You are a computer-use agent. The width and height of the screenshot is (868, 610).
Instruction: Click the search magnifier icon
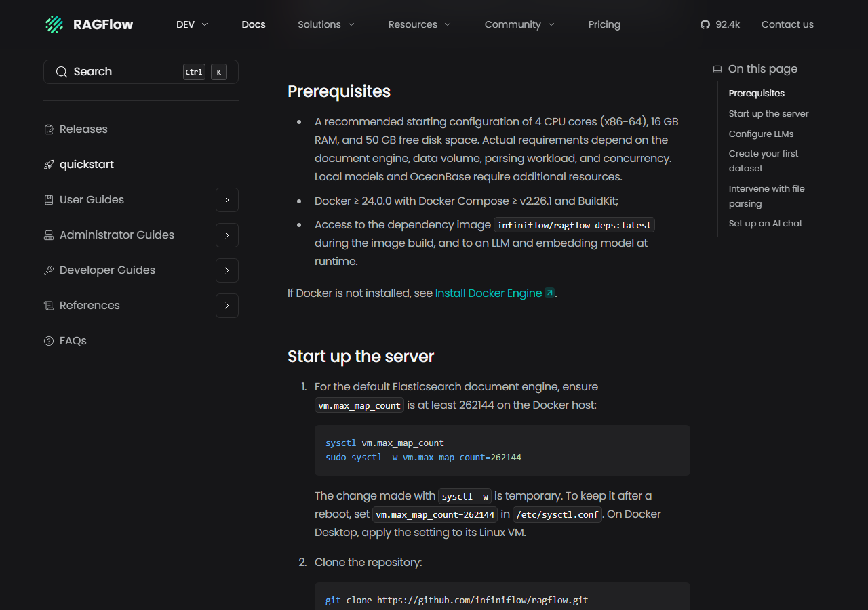62,72
